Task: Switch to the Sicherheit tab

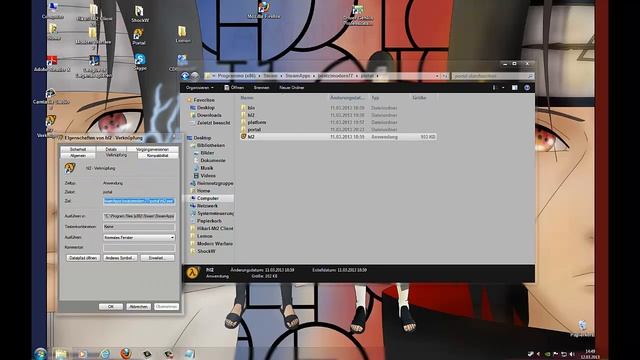Action: [x=78, y=149]
